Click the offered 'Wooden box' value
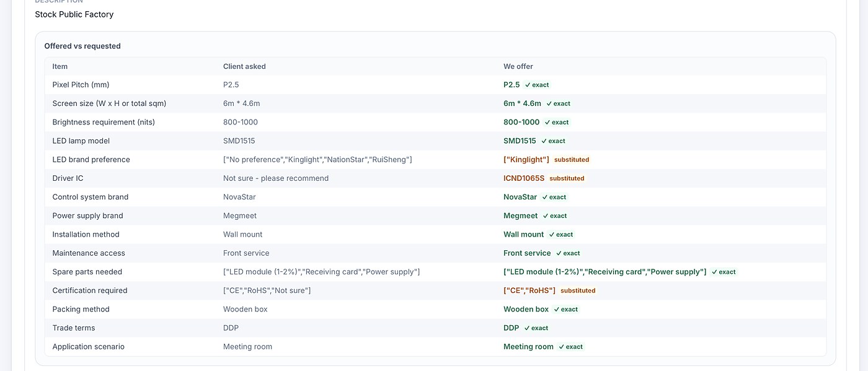The height and width of the screenshot is (371, 868). pos(526,309)
